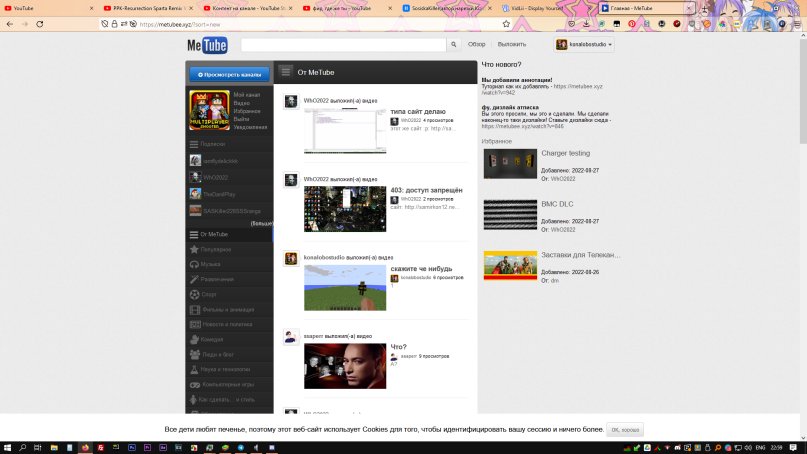Click the Подписки sidebar header
Screen dimensions: 807x454
212,144
